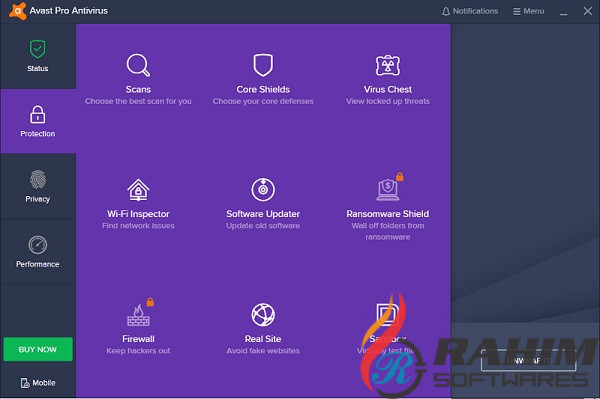Click 'Wall off folders from ransomware' text
This screenshot has width=600, height=399.
(x=388, y=231)
